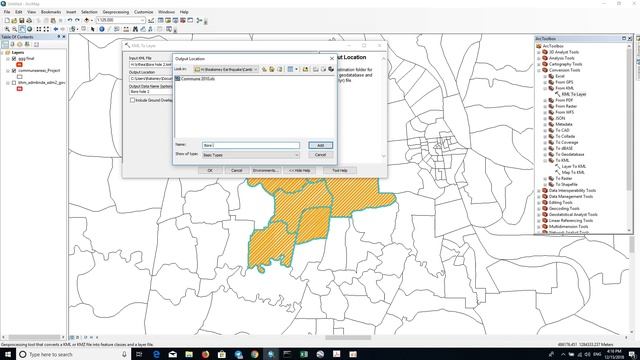Click the Environments button

(x=265, y=171)
